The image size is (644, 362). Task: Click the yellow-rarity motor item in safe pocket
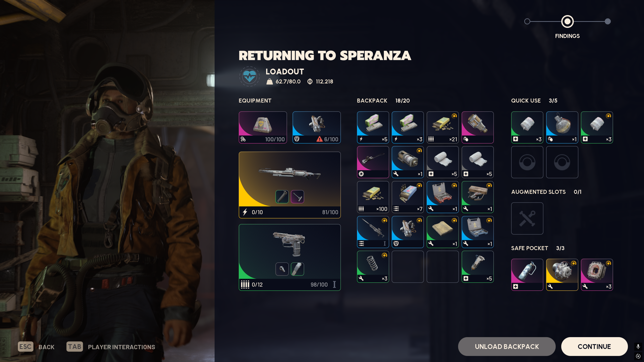[x=562, y=275]
